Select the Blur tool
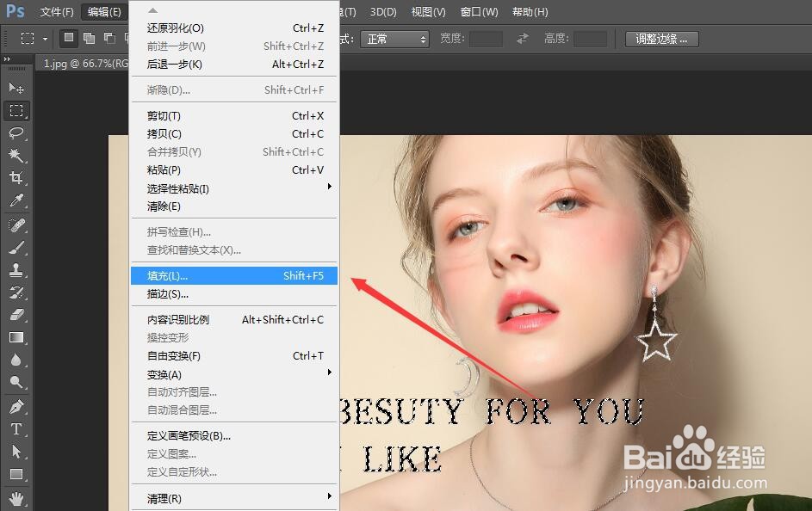This screenshot has height=511, width=812. pyautogui.click(x=16, y=360)
